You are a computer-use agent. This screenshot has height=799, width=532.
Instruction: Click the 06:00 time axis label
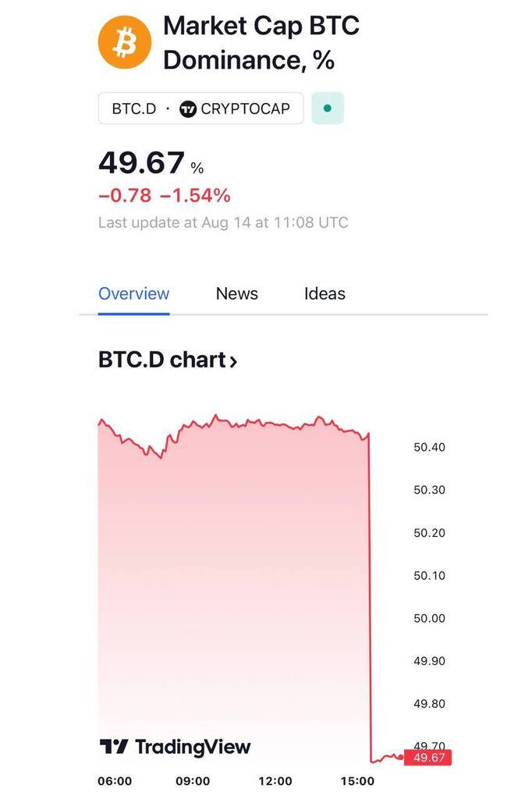coord(115,781)
